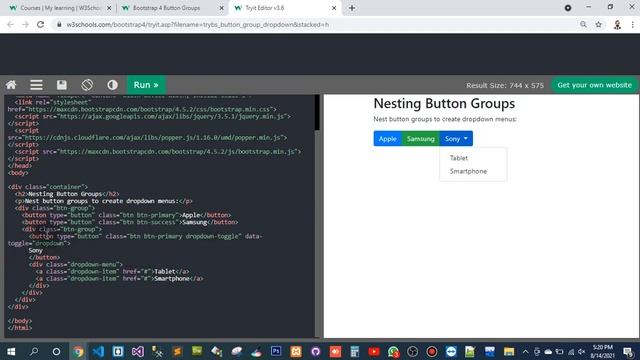This screenshot has width=640, height=360.
Task: Open the OneDrive cloud icon in the tray
Action: [x=549, y=352]
